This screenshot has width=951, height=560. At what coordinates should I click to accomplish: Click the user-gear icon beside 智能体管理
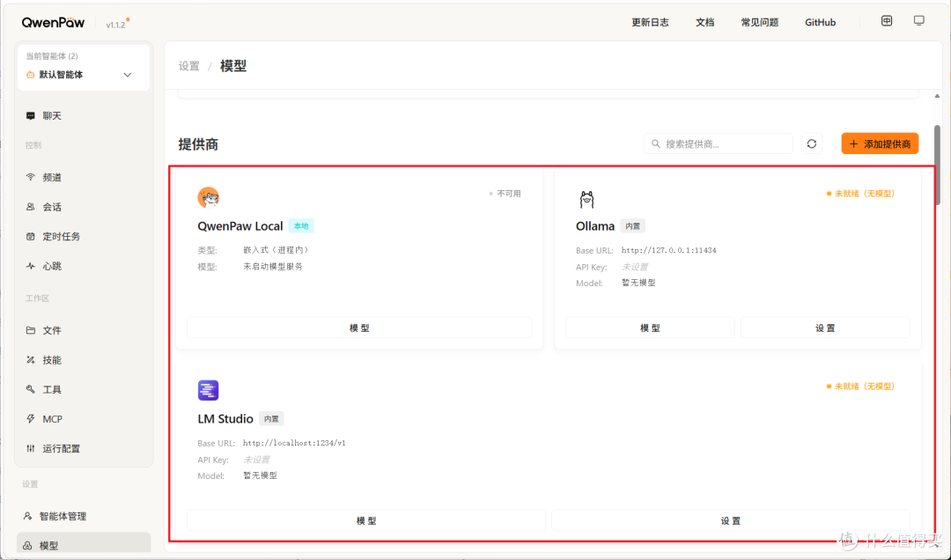point(27,516)
